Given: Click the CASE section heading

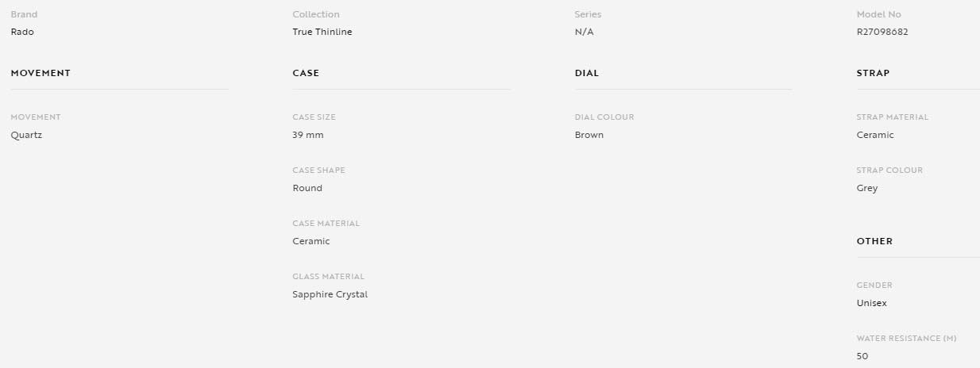Looking at the screenshot, I should 306,73.
